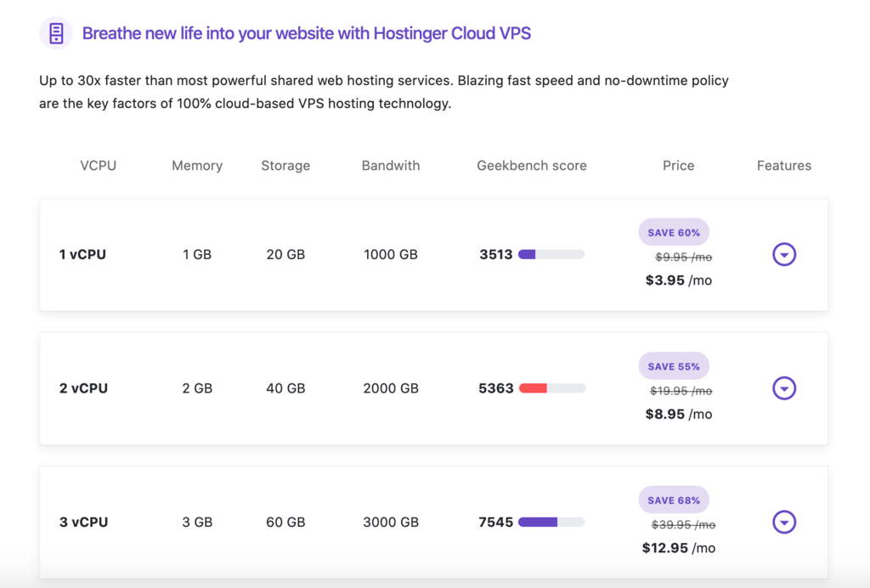
Task: Select the 3 vCPU row label
Action: (82, 522)
